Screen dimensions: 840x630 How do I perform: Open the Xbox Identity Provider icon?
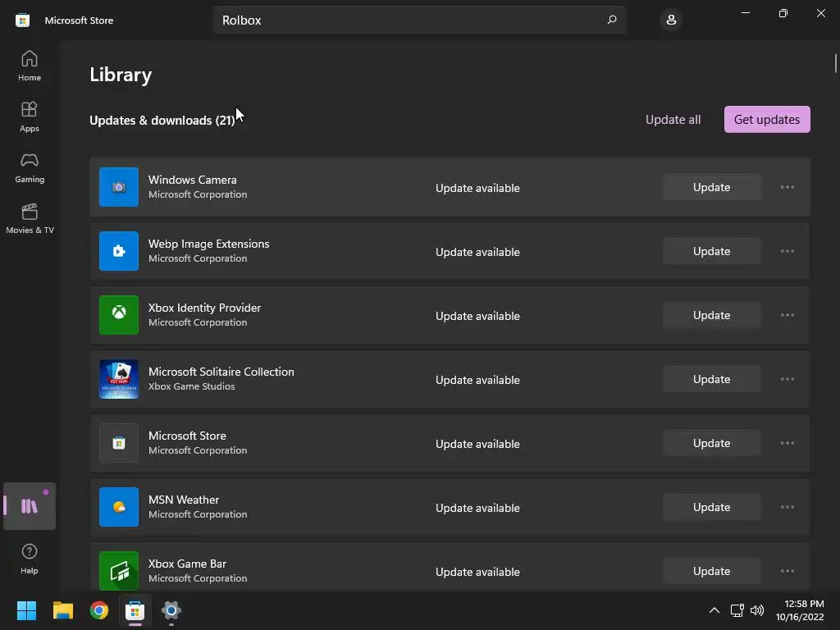(119, 315)
